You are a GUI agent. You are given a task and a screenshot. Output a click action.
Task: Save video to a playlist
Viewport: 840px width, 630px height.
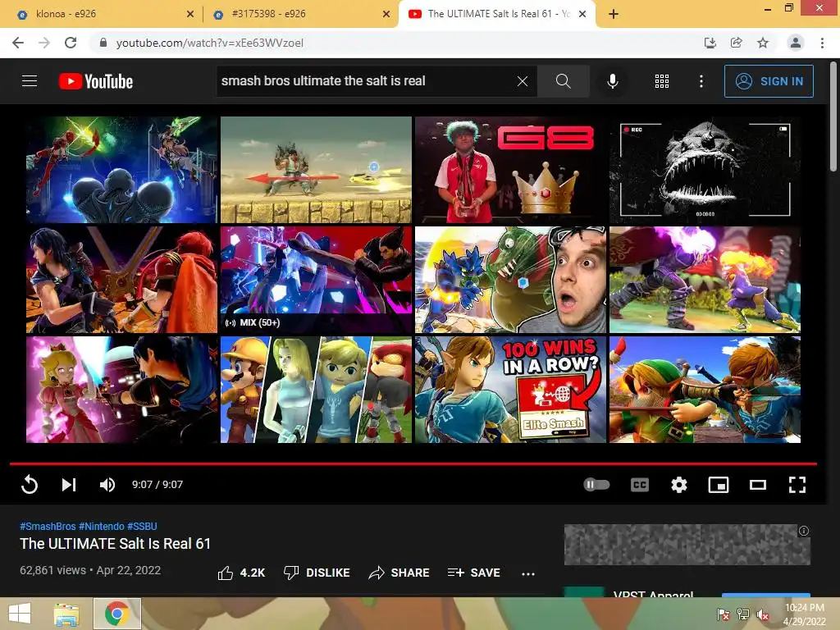click(473, 573)
